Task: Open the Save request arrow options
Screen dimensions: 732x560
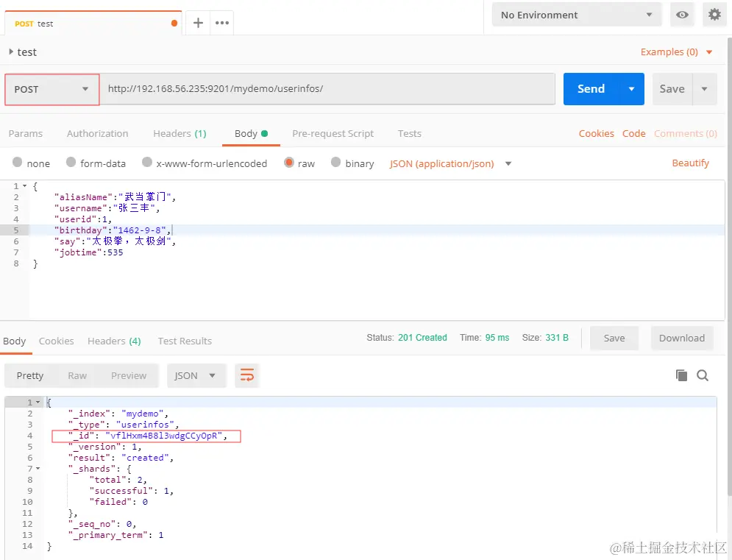Action: 704,89
